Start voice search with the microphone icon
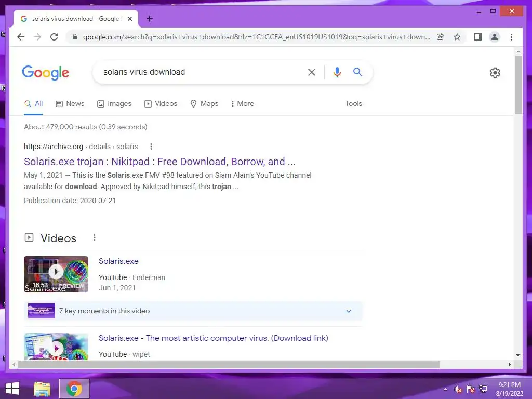 337,72
